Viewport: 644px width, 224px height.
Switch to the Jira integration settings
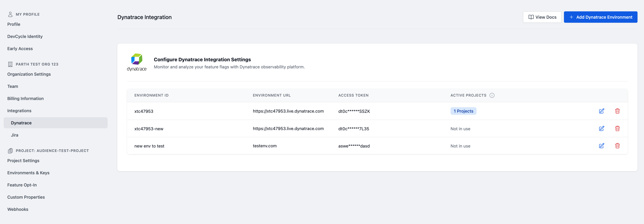click(15, 135)
